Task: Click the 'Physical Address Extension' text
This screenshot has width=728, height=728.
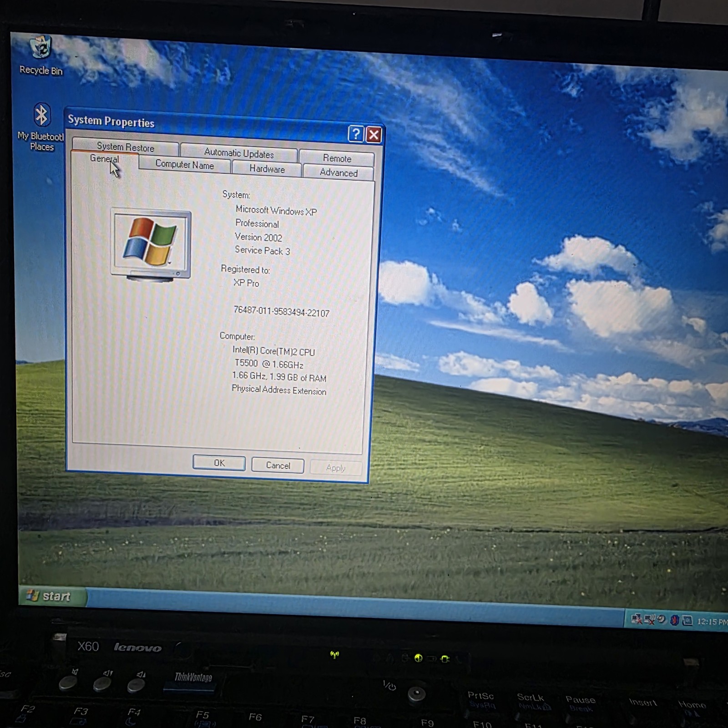Action: [x=279, y=390]
